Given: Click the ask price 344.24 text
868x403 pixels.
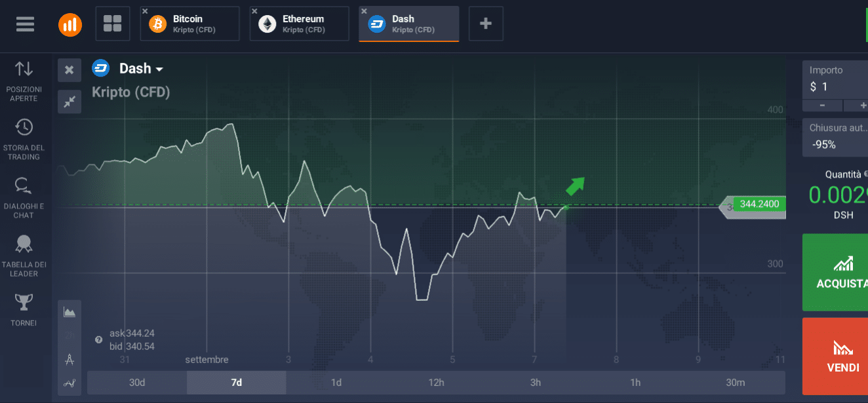Looking at the screenshot, I should tap(132, 334).
